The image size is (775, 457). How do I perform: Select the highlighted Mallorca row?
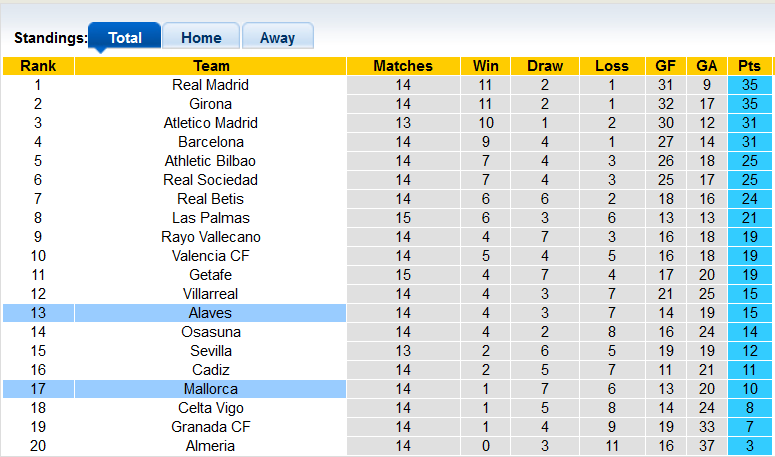pos(210,389)
